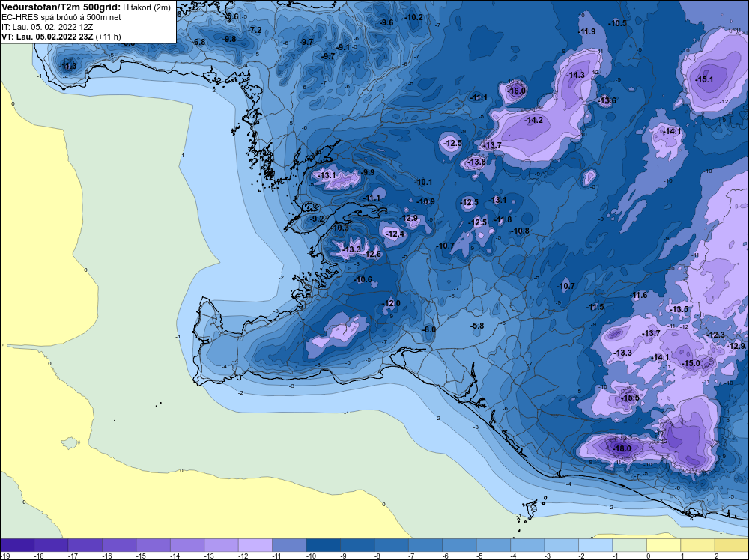Click the -5.8 temperature label
This screenshot has width=749, height=560.
[x=476, y=326]
